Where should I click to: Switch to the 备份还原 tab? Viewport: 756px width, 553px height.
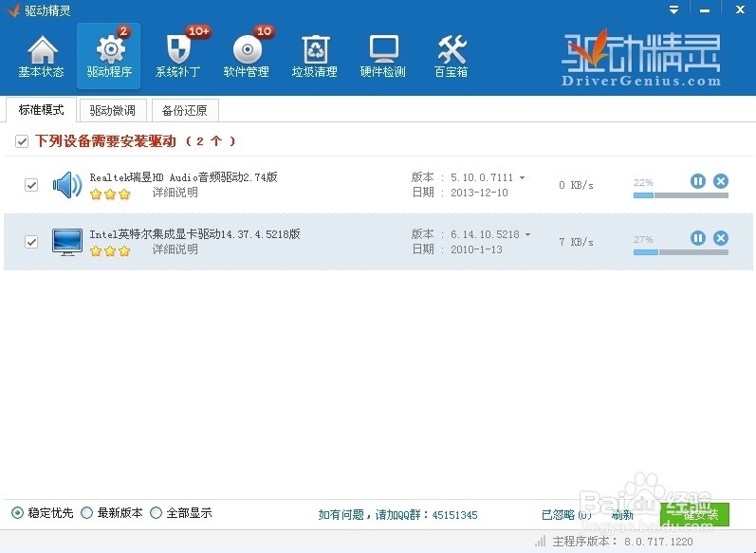pos(185,110)
